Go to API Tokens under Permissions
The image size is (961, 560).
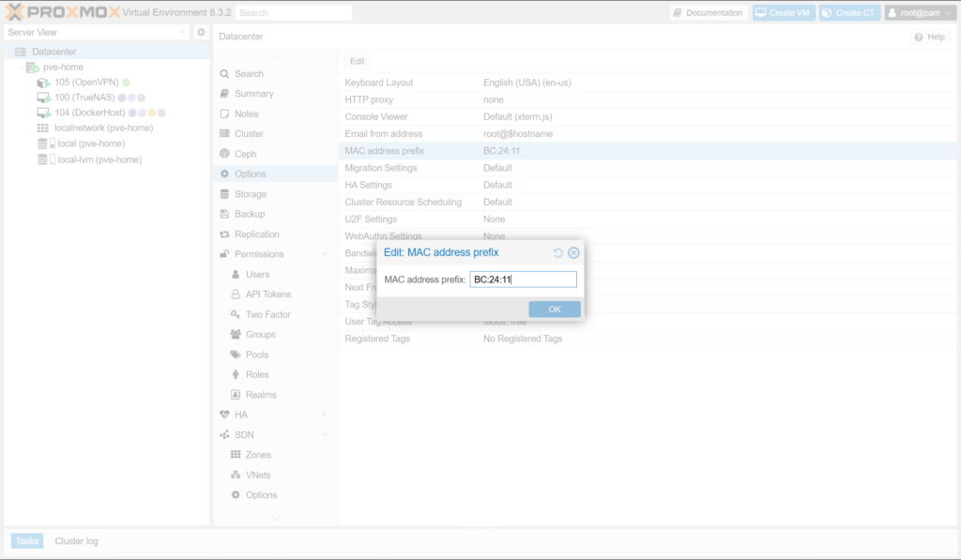(x=268, y=295)
